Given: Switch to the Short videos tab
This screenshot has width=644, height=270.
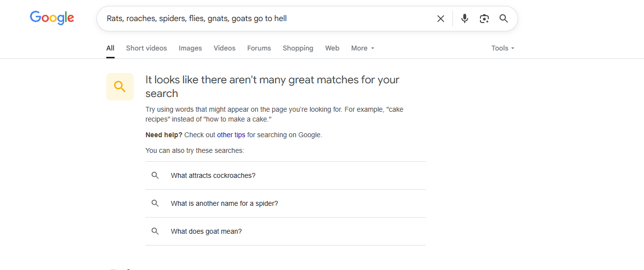Looking at the screenshot, I should pos(146,48).
